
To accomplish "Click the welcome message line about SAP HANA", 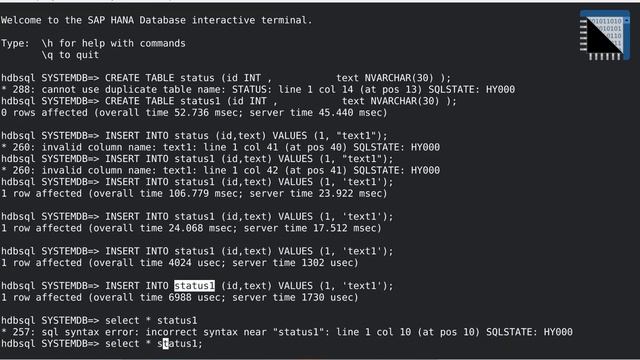I will coord(156,20).
